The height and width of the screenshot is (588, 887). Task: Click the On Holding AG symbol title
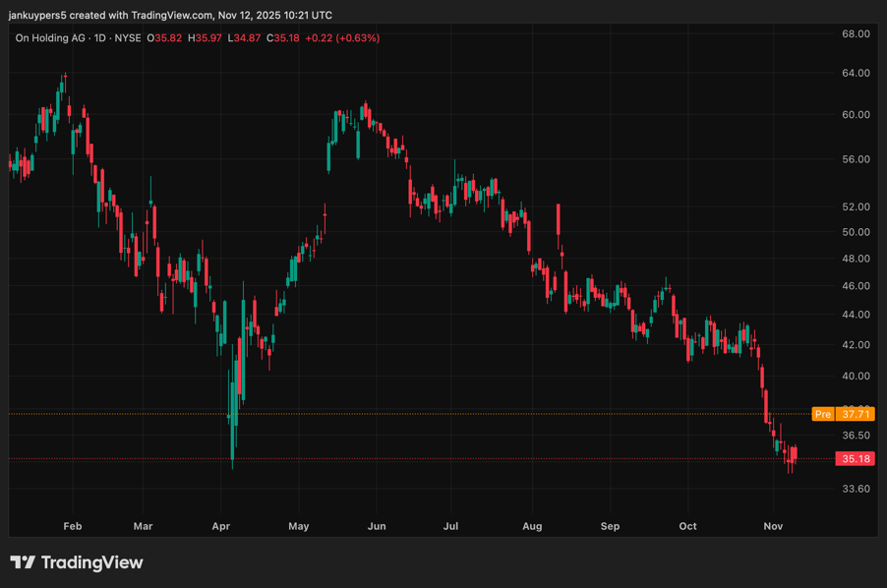coord(50,38)
